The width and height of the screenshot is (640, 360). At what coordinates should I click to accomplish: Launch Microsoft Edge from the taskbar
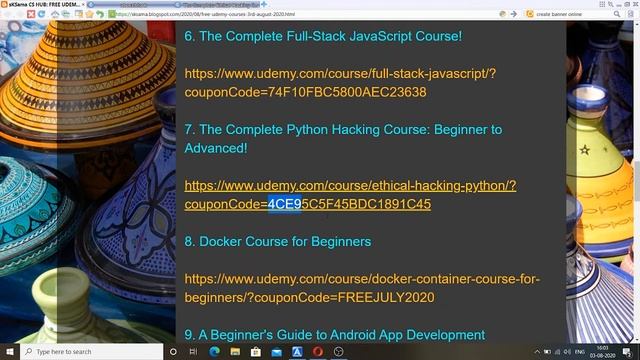pos(214,351)
